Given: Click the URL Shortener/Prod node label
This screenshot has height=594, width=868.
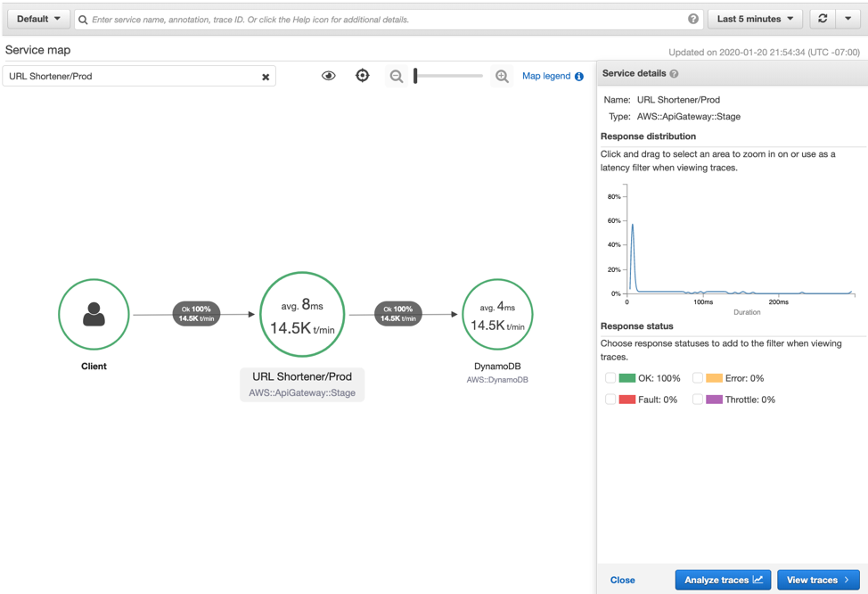Looking at the screenshot, I should coord(302,384).
